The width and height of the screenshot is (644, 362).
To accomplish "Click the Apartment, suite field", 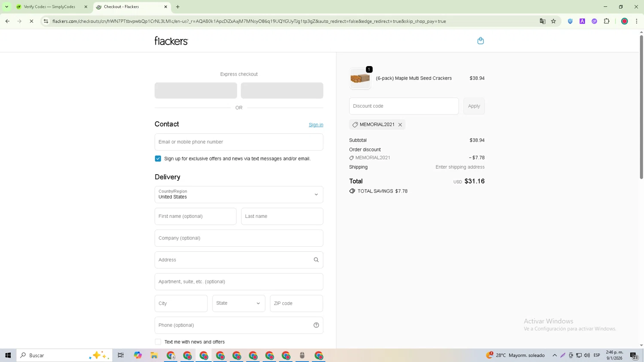I will (239, 282).
